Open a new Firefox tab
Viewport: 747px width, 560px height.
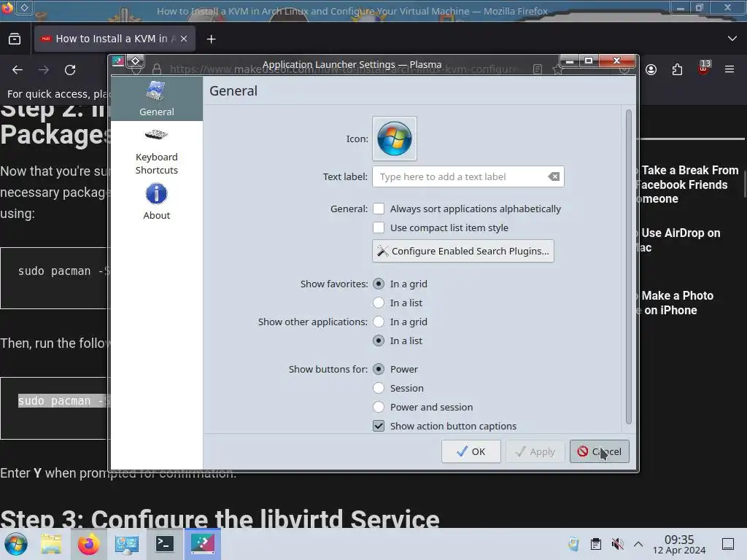click(x=211, y=39)
